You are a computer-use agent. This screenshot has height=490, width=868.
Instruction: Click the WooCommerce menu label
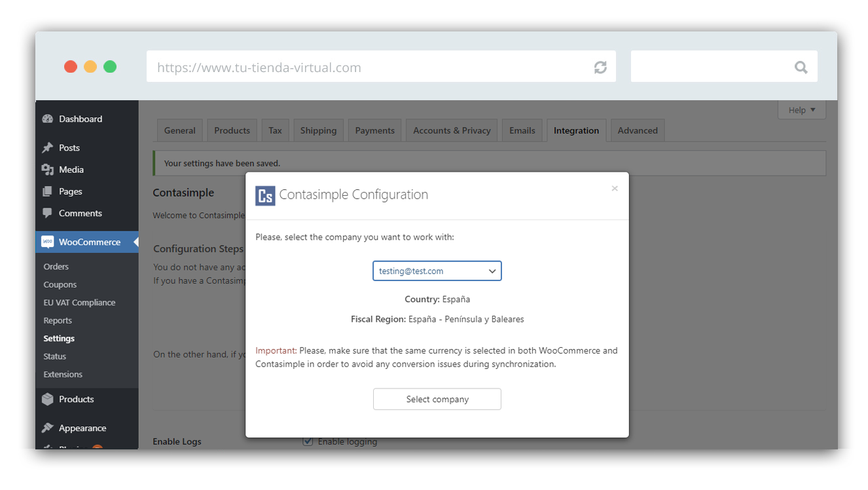[90, 242]
